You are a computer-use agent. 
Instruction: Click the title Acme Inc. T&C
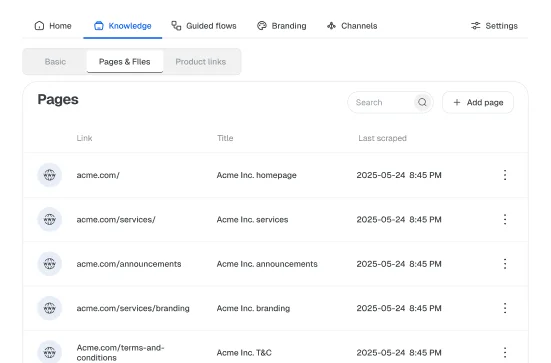pos(244,352)
